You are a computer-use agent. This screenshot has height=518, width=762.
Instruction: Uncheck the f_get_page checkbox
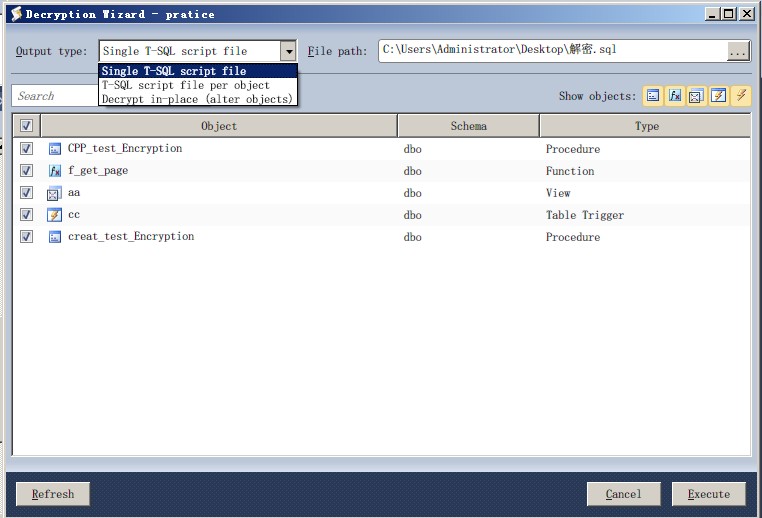[26, 171]
